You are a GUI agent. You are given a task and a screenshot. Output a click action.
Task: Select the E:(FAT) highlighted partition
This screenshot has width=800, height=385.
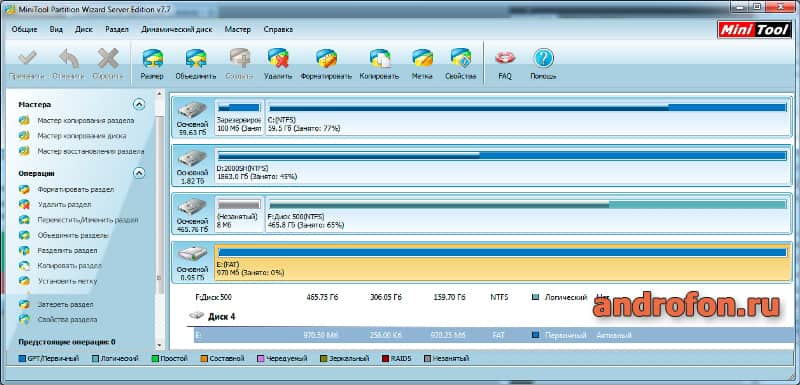coord(503,262)
